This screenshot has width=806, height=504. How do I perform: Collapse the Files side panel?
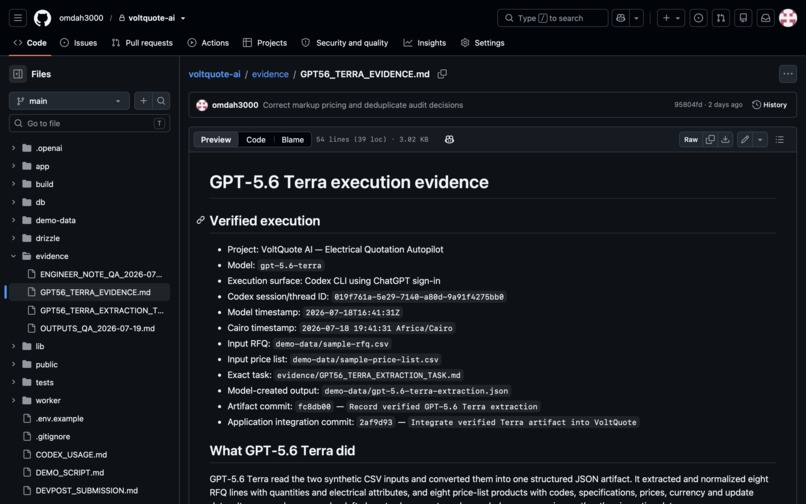[x=17, y=74]
